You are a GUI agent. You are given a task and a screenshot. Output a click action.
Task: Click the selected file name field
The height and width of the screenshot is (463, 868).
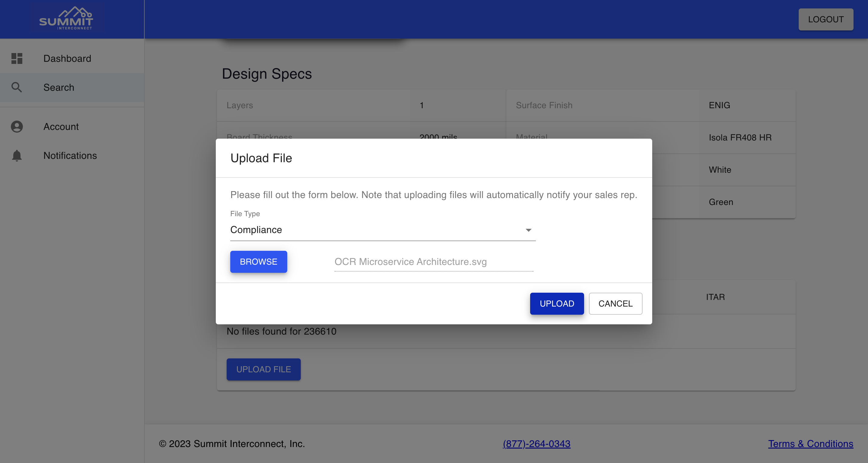click(x=434, y=262)
